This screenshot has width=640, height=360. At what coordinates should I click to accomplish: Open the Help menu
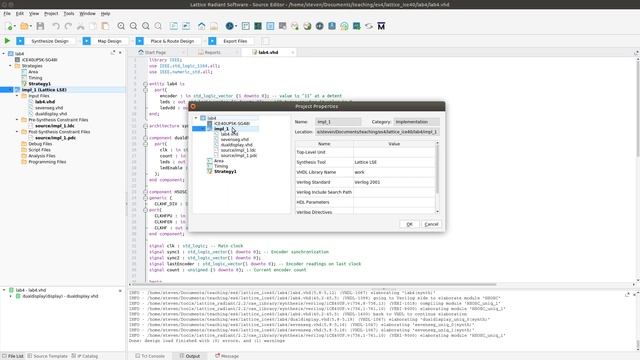[x=105, y=13]
